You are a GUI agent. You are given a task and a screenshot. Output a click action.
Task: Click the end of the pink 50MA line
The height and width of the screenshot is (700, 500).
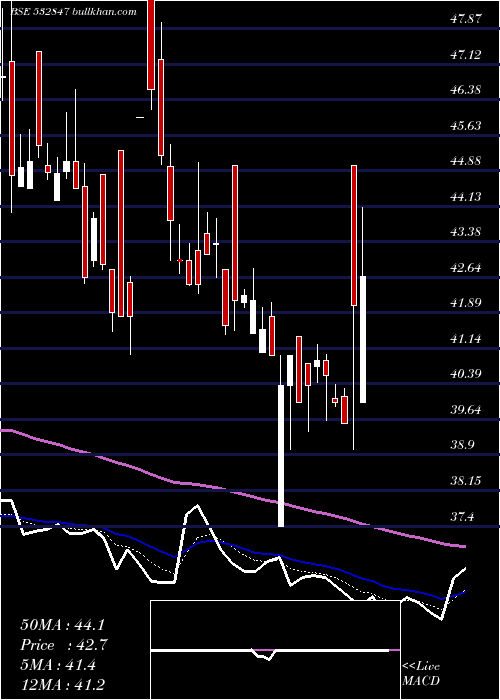coord(463,546)
